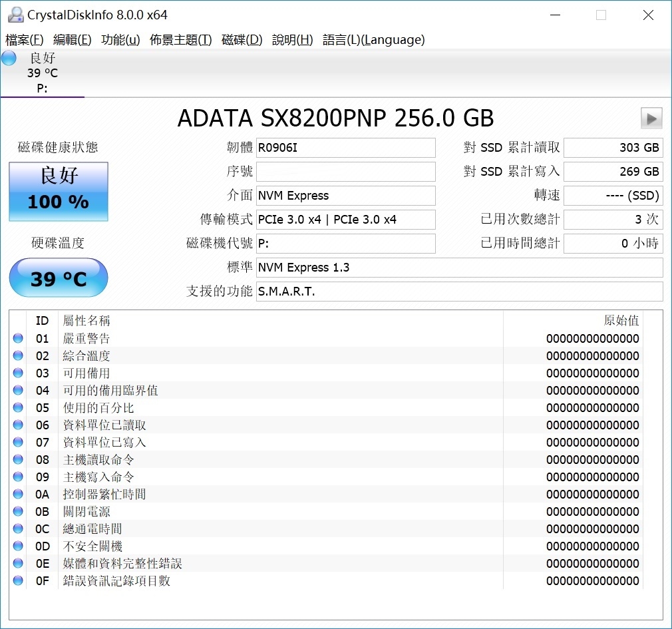
Task: Select row 不安全關機 attribute name
Action: (92, 546)
